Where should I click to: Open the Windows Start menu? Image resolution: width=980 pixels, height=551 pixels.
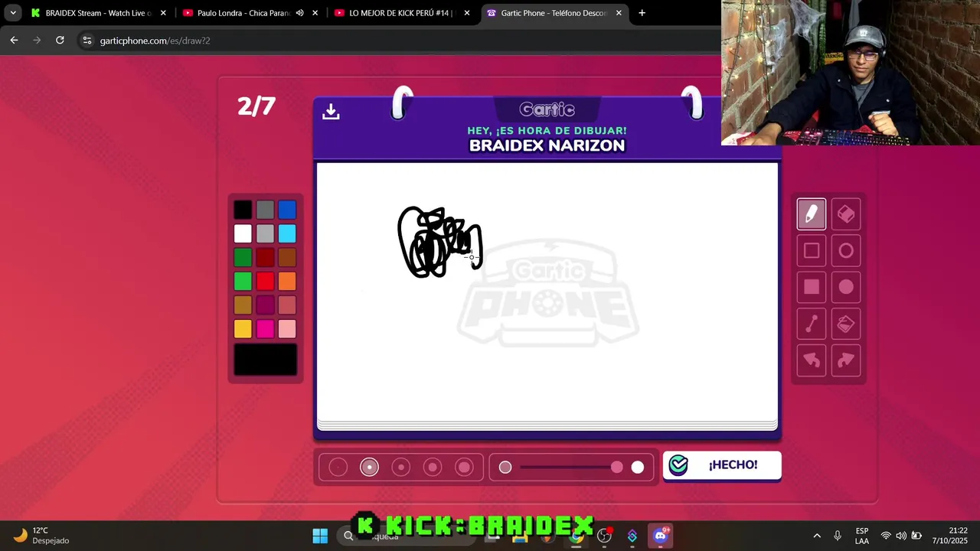[x=320, y=536]
